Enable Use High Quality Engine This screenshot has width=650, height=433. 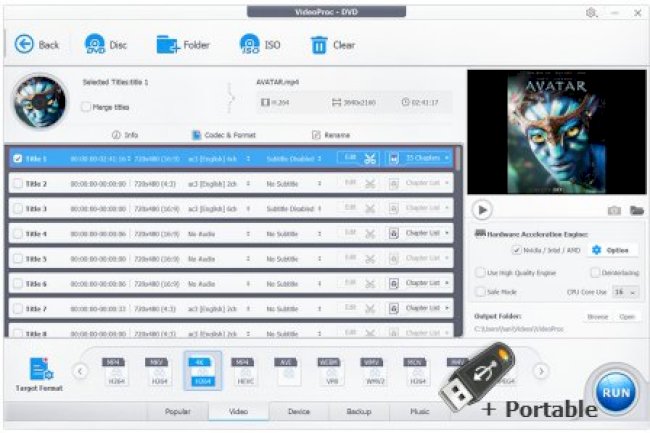click(x=480, y=273)
